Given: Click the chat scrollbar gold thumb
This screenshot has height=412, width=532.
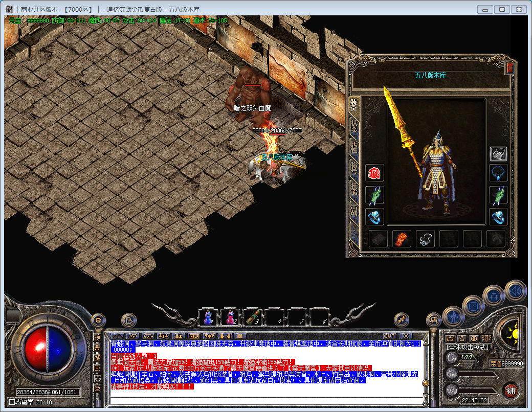Looking at the screenshot, I should coord(425,383).
